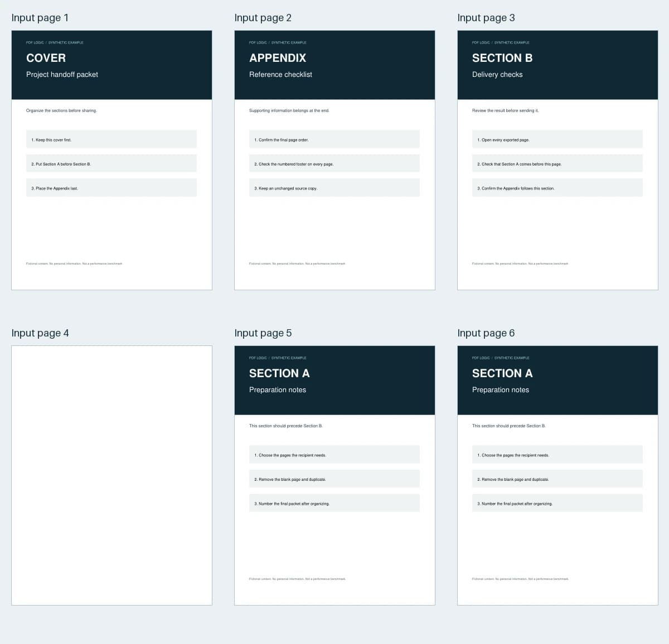The image size is (669, 644).
Task: Click the row "3. Keep an unchanged source copy."
Action: click(334, 188)
